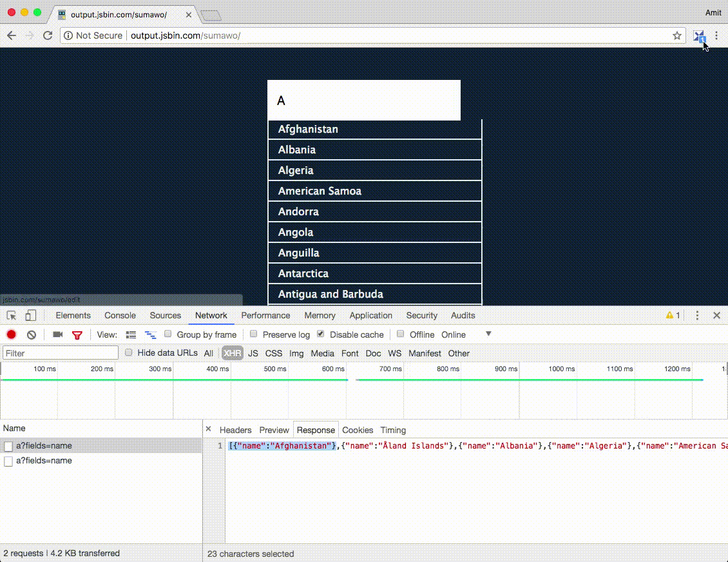This screenshot has height=562, width=728.
Task: Open DevTools more options menu
Action: pos(697,315)
